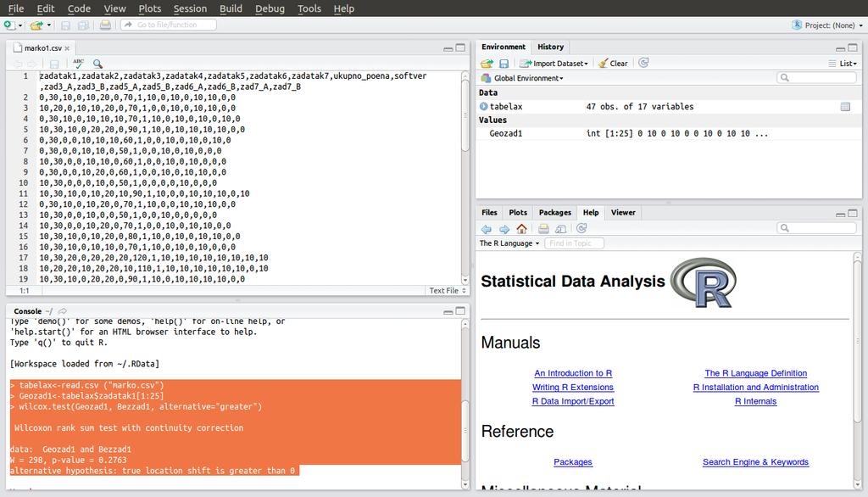Switch to the History tab

(550, 47)
